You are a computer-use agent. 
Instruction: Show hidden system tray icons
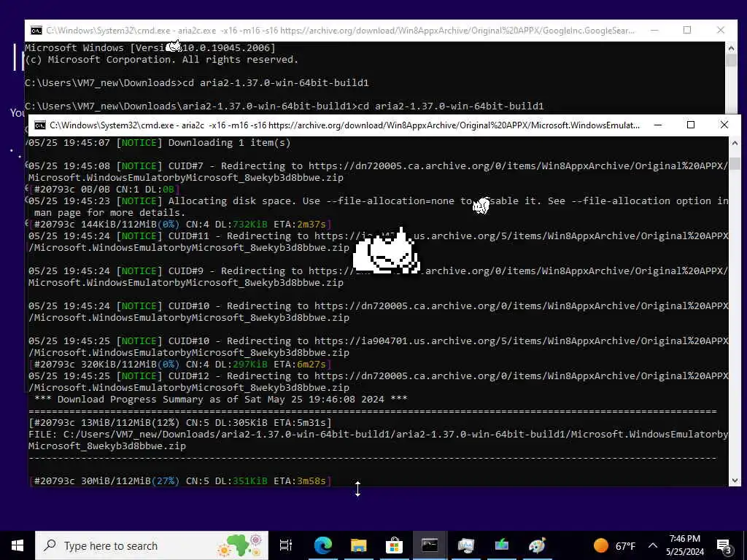[653, 545]
